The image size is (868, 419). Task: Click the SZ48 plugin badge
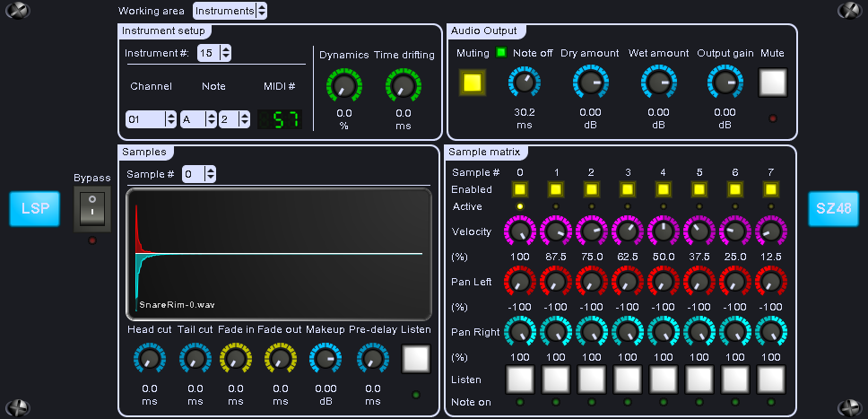833,208
